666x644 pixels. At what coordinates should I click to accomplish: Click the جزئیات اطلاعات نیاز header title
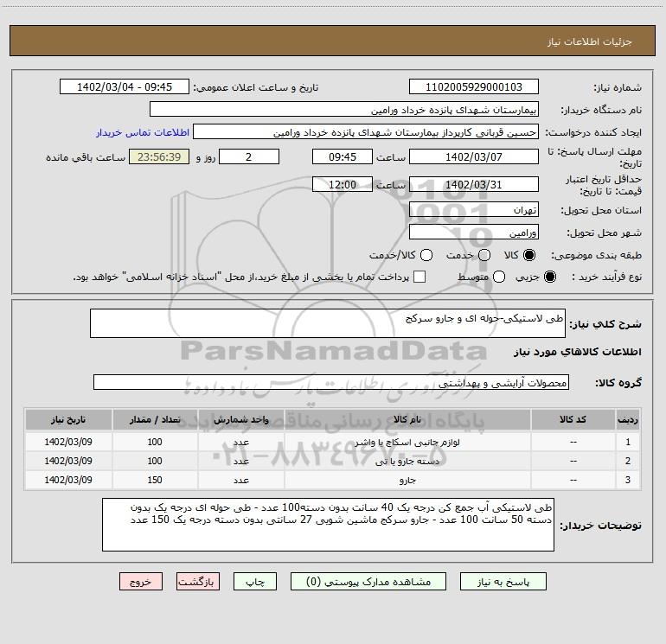[x=590, y=41]
